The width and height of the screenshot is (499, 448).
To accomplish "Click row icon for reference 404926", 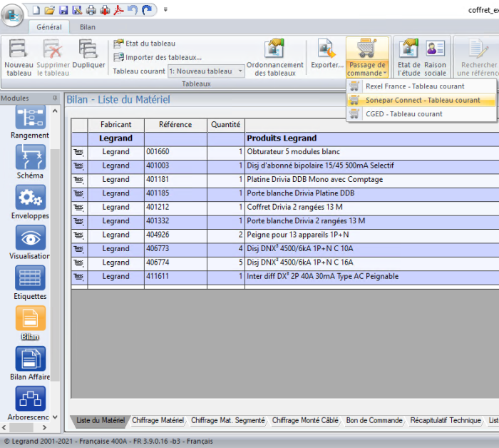I will [79, 235].
